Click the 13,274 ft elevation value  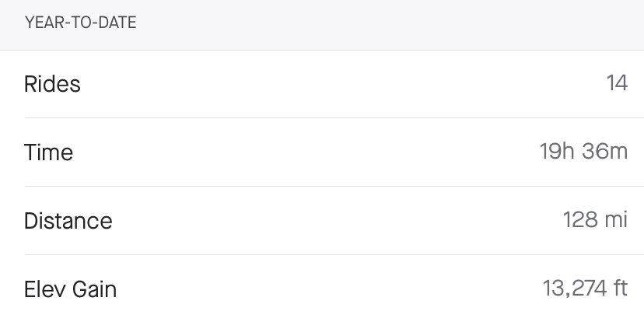coord(585,289)
